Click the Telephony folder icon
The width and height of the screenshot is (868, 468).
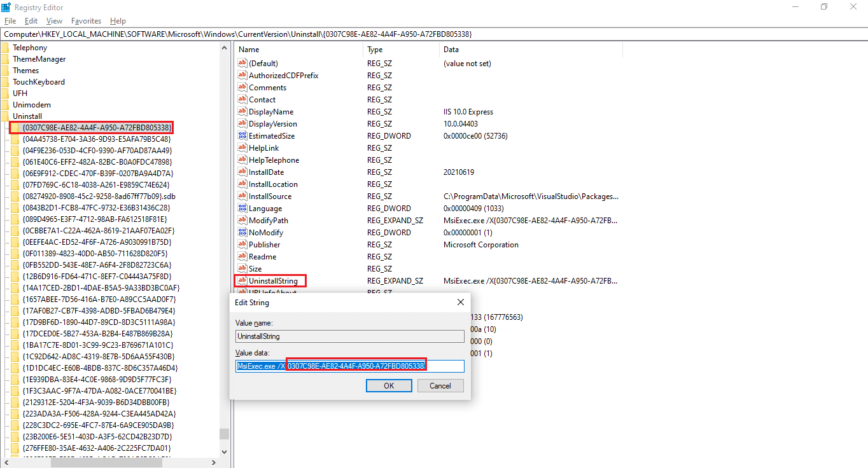(5, 48)
